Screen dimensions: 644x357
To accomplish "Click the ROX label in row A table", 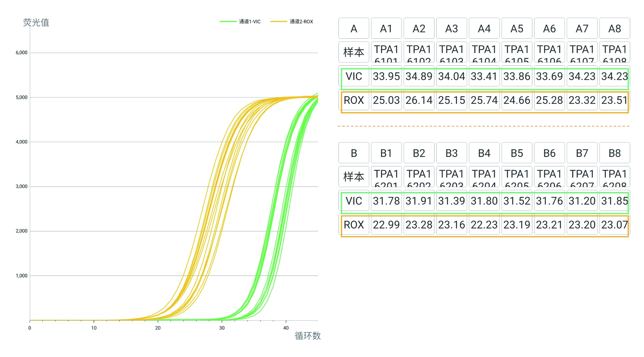I will (354, 100).
